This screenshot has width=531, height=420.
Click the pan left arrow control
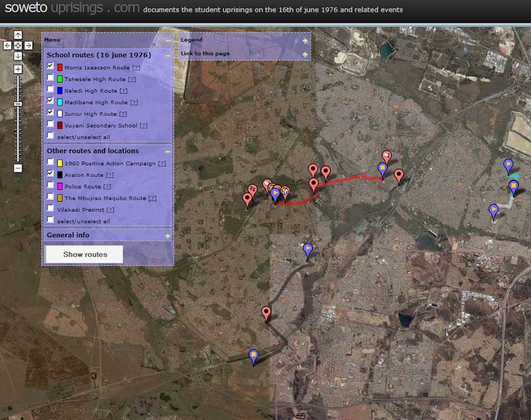(x=7, y=46)
